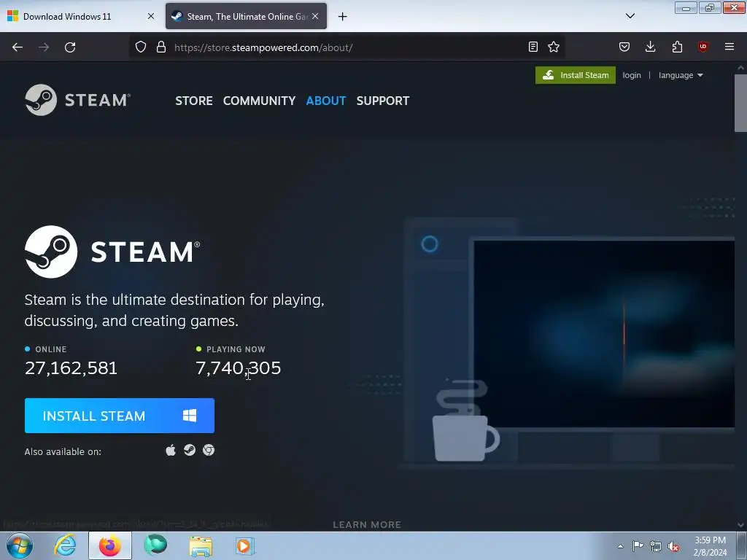Close the Steam tab
747x560 pixels.
tap(315, 16)
